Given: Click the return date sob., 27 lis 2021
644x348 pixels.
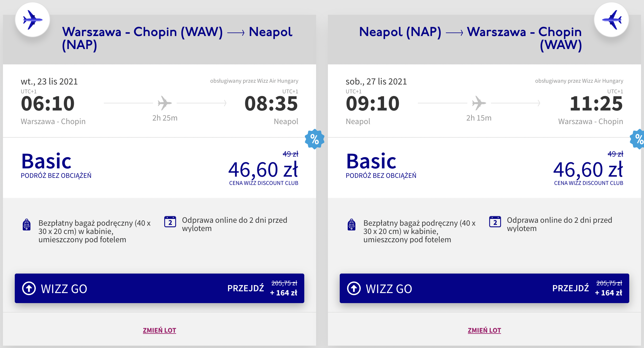Looking at the screenshot, I should 376,82.
